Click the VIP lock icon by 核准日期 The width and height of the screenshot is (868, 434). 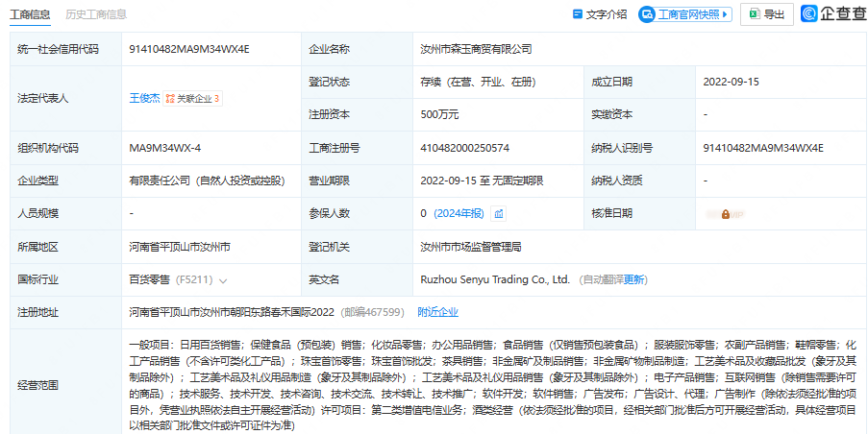(725, 213)
